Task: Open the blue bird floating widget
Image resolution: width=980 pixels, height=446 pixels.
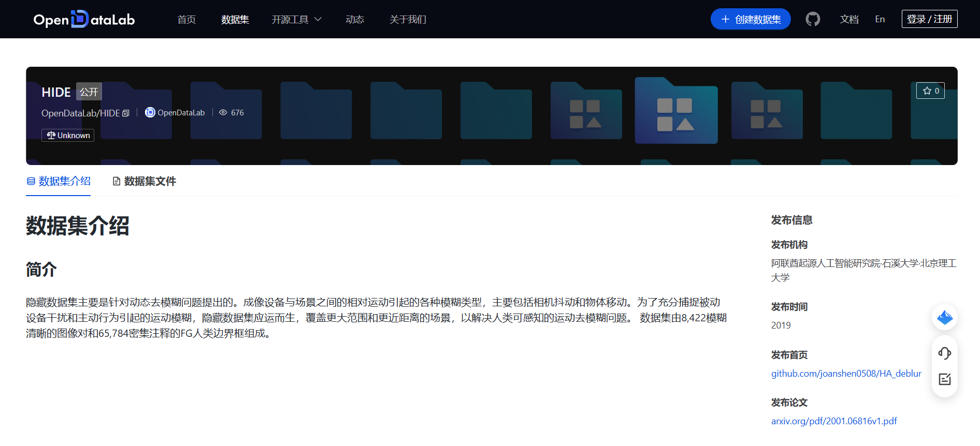Action: (x=945, y=317)
